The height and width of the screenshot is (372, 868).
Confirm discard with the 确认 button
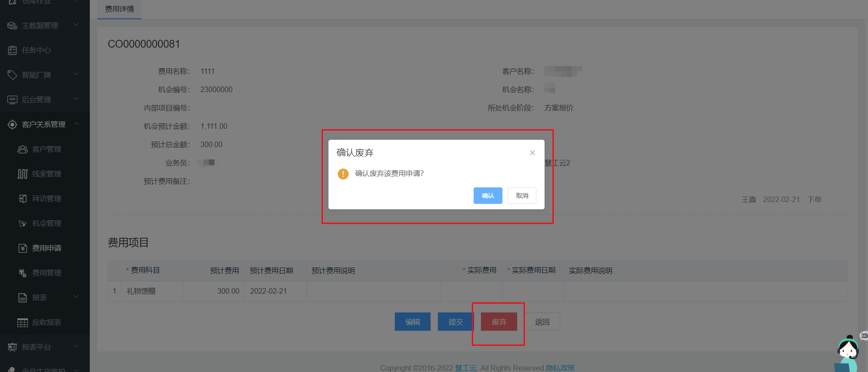[488, 196]
